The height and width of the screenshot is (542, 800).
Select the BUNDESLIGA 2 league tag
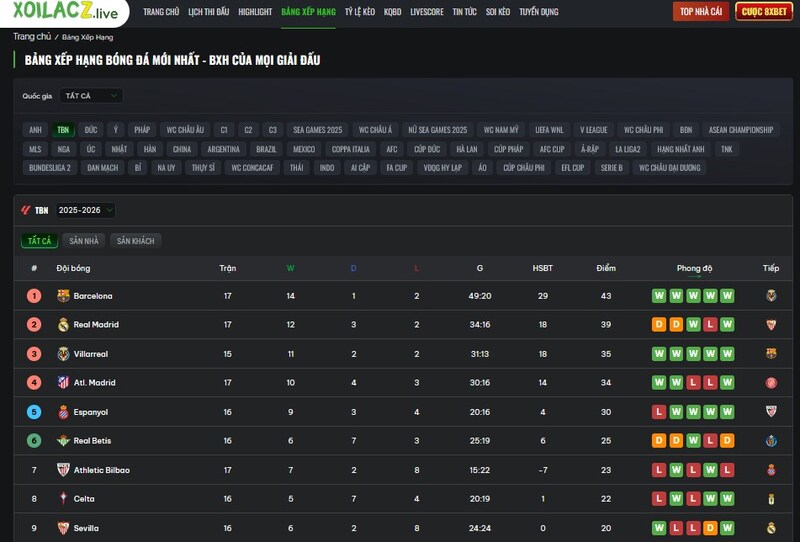click(x=50, y=168)
